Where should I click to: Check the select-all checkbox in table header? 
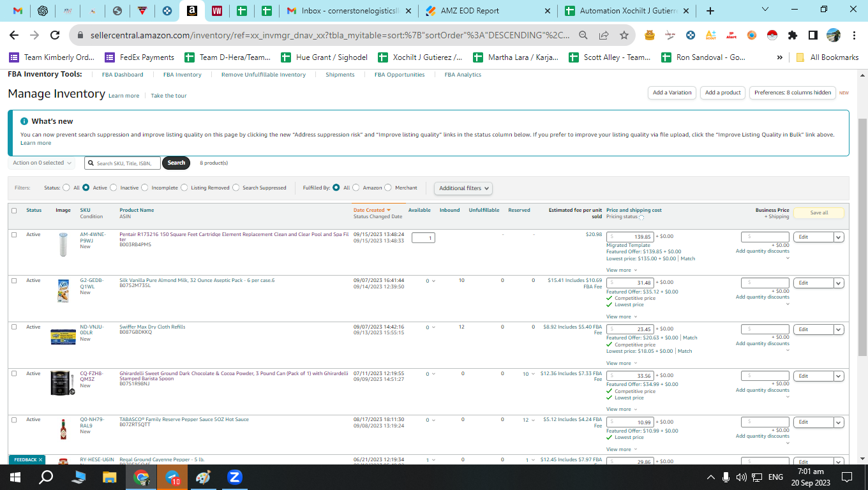[14, 210]
